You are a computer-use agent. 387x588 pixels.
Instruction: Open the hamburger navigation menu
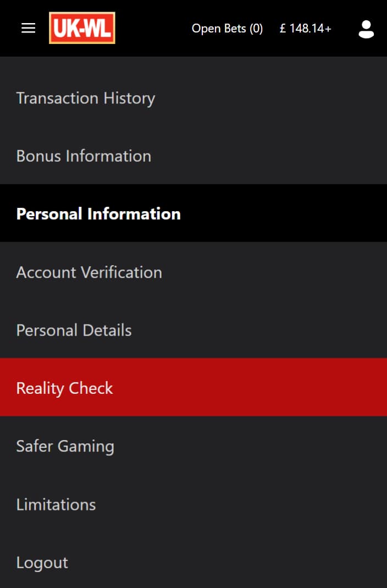[28, 28]
